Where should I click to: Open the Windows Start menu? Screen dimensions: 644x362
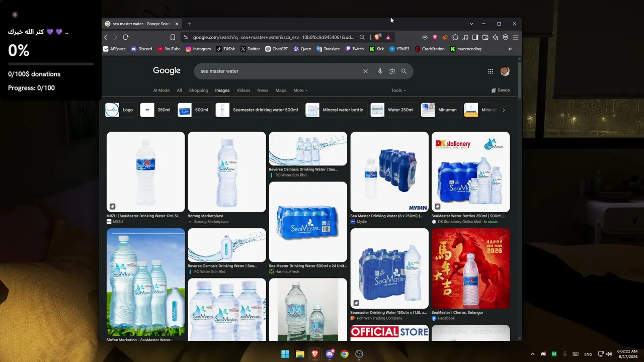click(285, 354)
